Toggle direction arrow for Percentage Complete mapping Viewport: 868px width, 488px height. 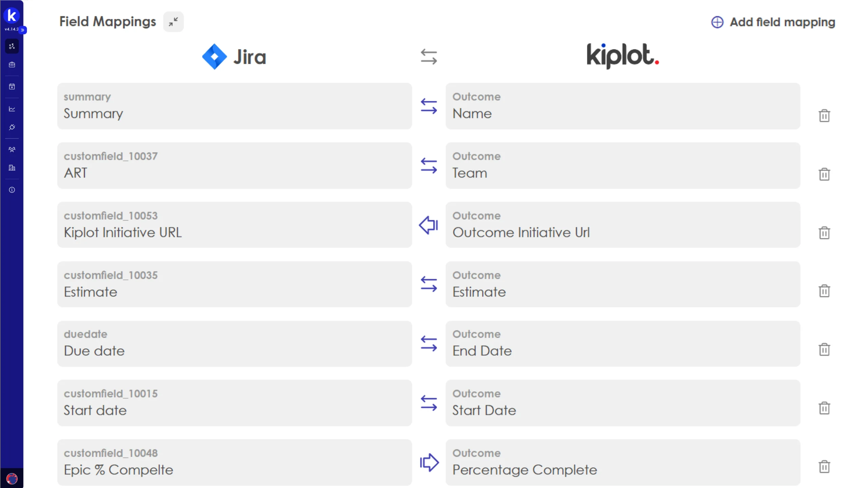429,463
